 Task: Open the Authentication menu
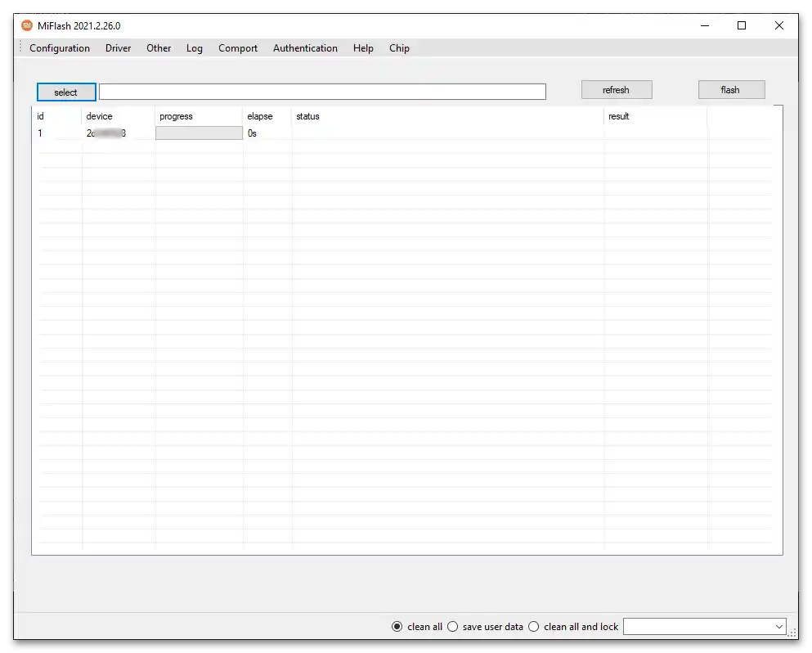pyautogui.click(x=305, y=48)
